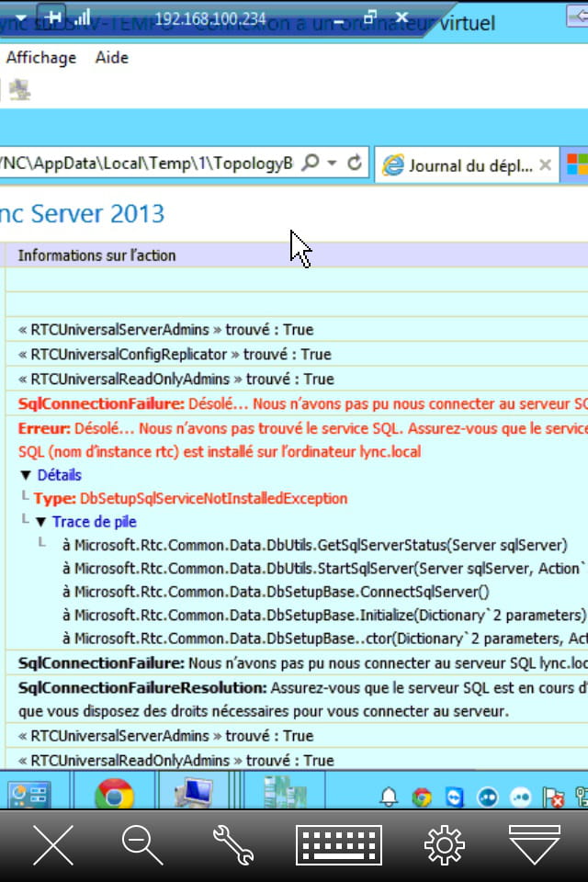Screen dimensions: 588x882
Task: Click the Détails link text
Action: (59, 475)
